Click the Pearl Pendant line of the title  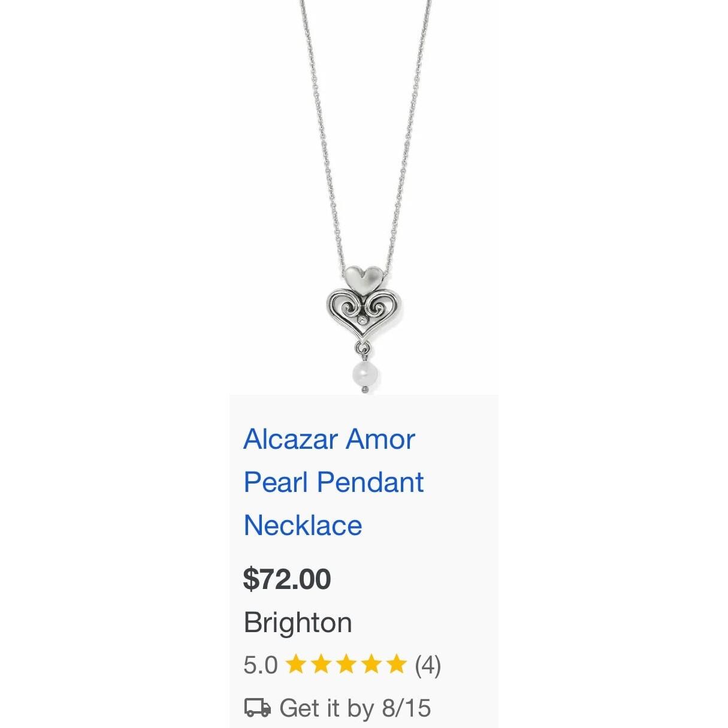coord(334,482)
